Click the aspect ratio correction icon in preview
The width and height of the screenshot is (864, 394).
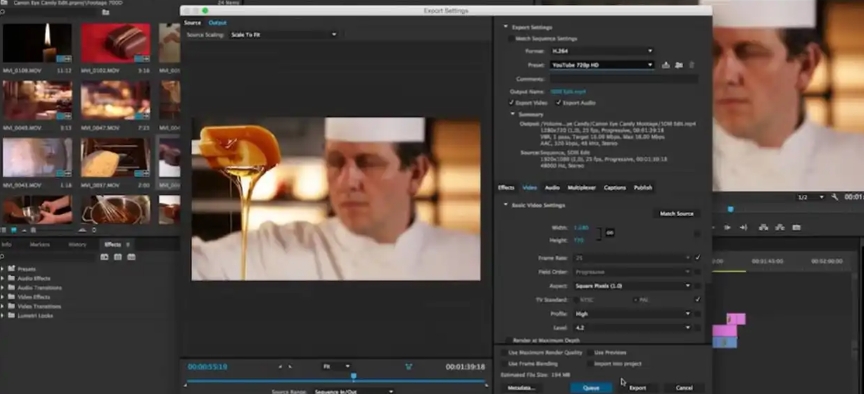(408, 366)
